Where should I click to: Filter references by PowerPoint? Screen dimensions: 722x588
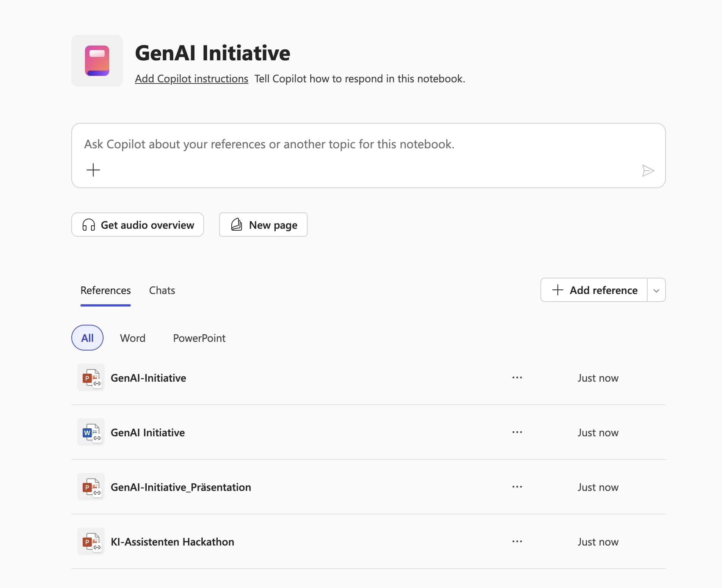[x=199, y=338]
